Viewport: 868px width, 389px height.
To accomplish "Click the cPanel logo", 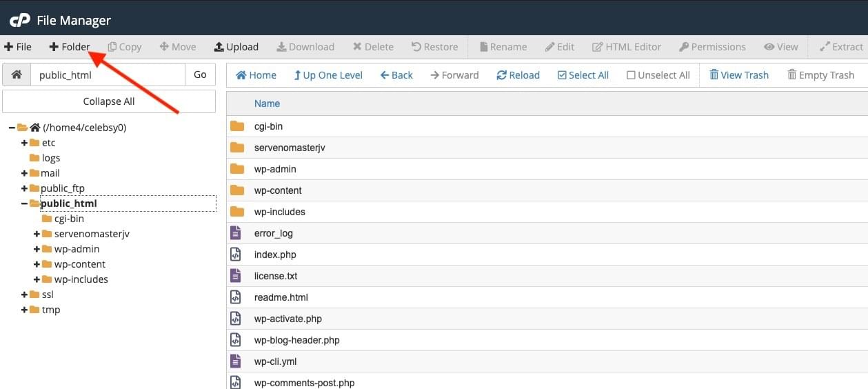I will (19, 20).
